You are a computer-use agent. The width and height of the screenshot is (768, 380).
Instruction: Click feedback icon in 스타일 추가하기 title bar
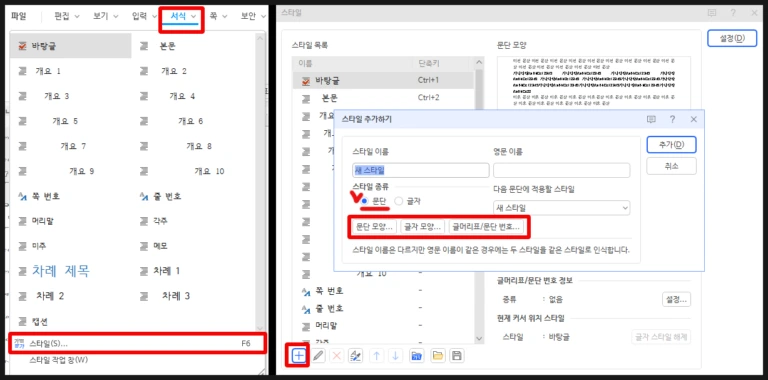click(651, 119)
